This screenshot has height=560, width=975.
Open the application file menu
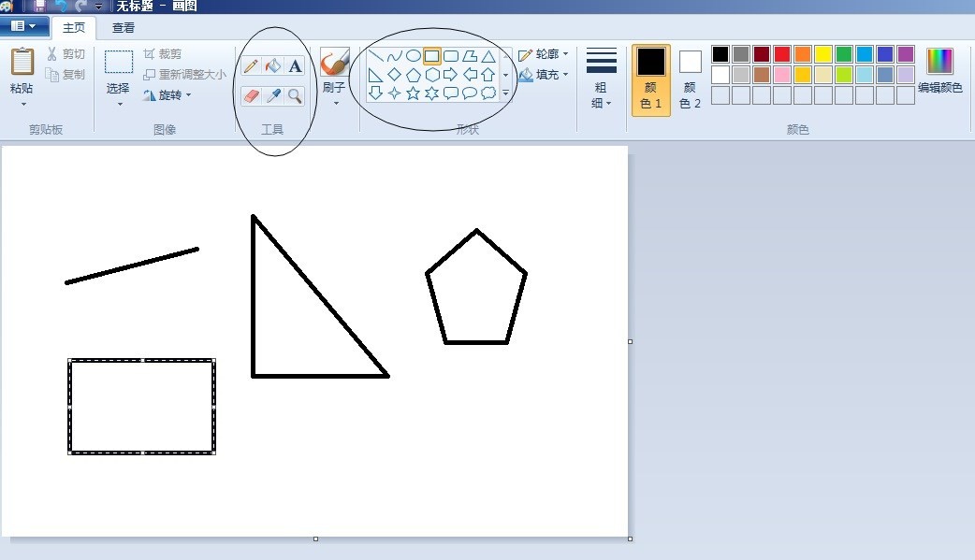[x=23, y=26]
